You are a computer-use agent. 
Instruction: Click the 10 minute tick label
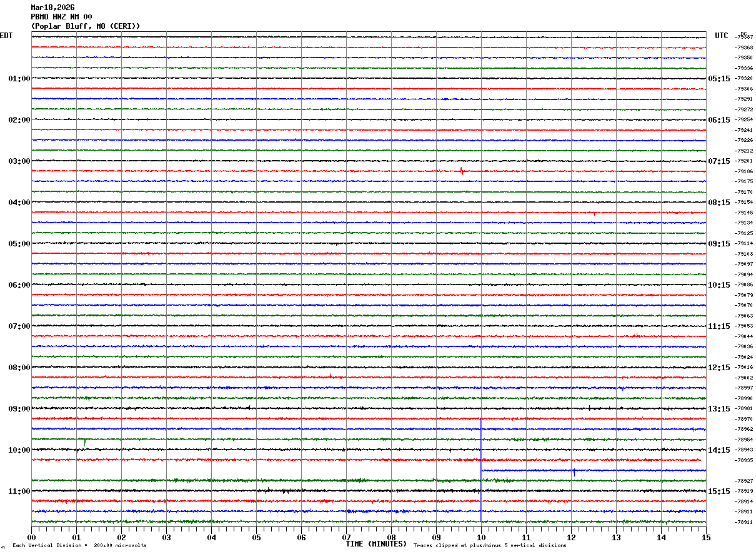(481, 538)
